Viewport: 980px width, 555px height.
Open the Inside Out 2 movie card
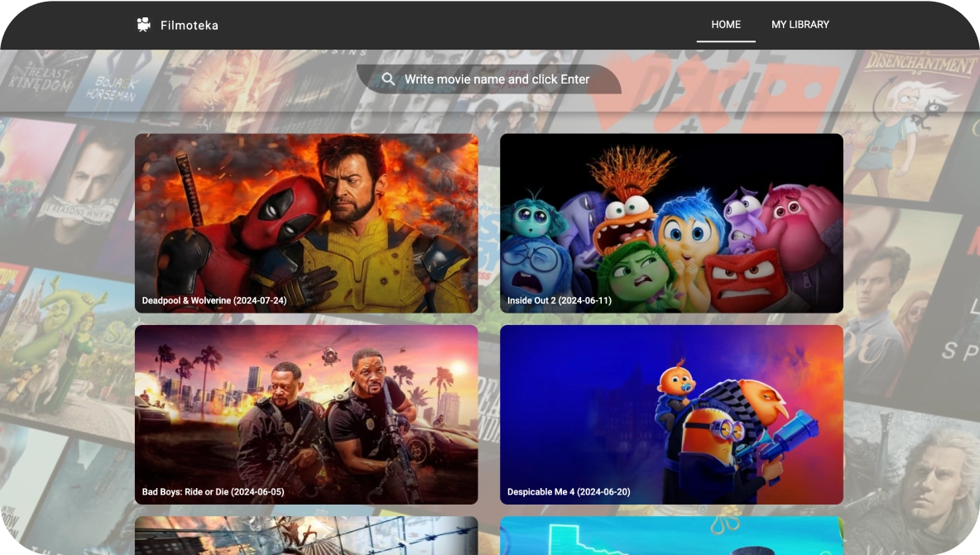(671, 222)
